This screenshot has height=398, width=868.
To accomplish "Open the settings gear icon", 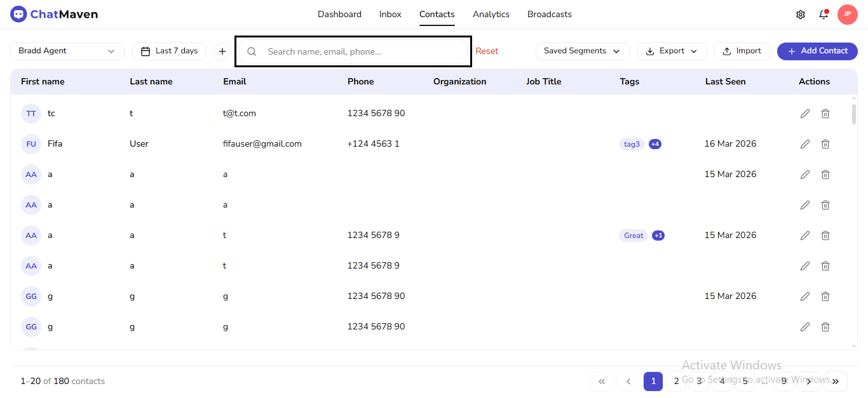I will (x=801, y=13).
